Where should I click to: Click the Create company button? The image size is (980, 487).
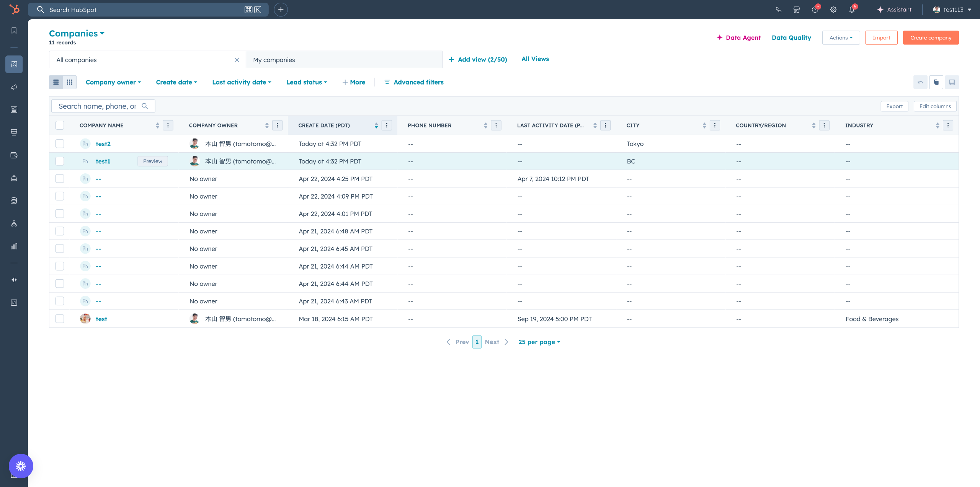pos(931,37)
